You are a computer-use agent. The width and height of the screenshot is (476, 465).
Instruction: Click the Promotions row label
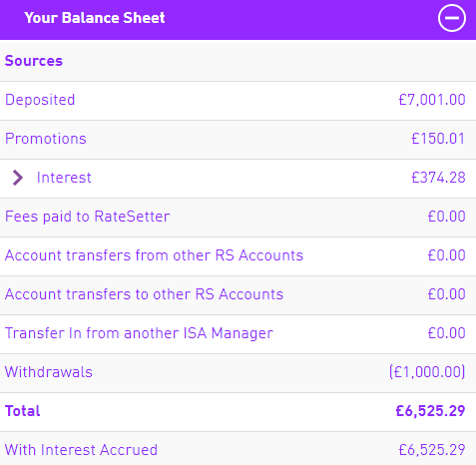(x=46, y=139)
